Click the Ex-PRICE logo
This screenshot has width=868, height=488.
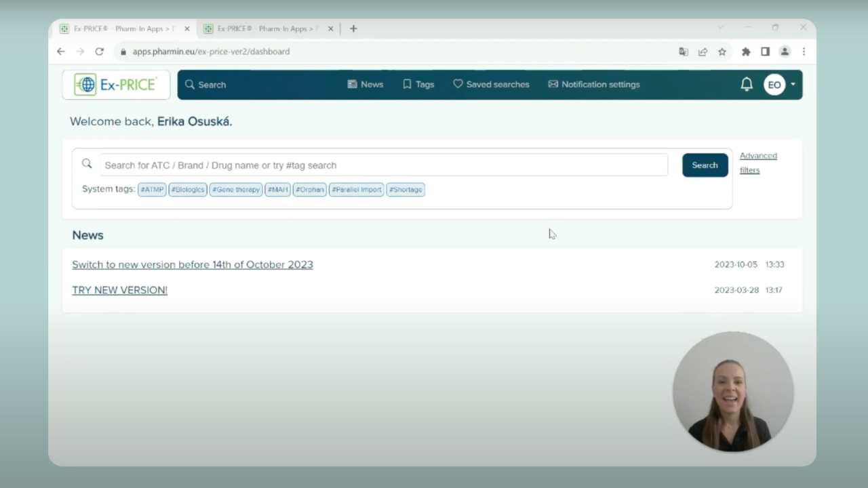(x=116, y=85)
